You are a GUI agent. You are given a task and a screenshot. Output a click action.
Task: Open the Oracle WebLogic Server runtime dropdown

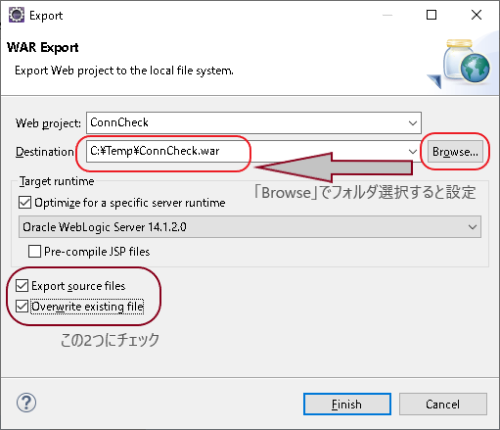(x=250, y=227)
